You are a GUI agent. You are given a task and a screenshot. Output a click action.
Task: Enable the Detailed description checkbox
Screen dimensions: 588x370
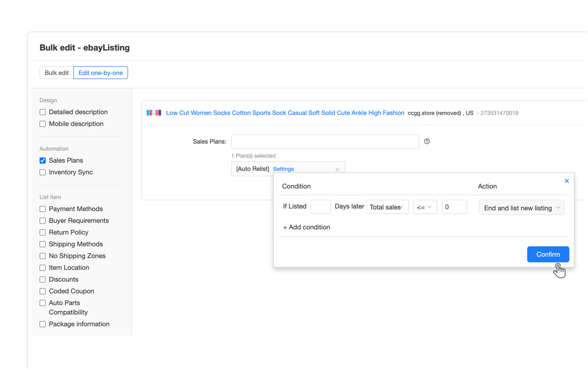pos(43,112)
